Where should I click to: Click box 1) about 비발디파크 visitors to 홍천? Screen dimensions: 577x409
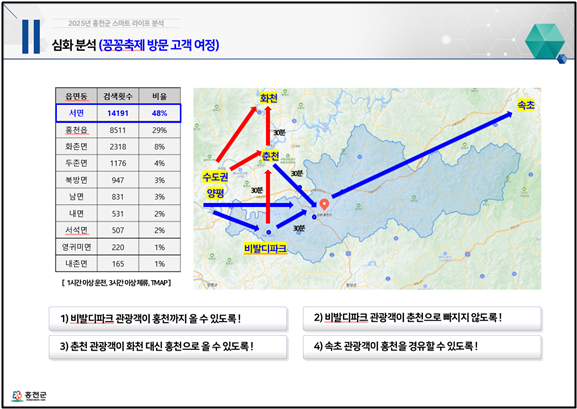[168, 318]
